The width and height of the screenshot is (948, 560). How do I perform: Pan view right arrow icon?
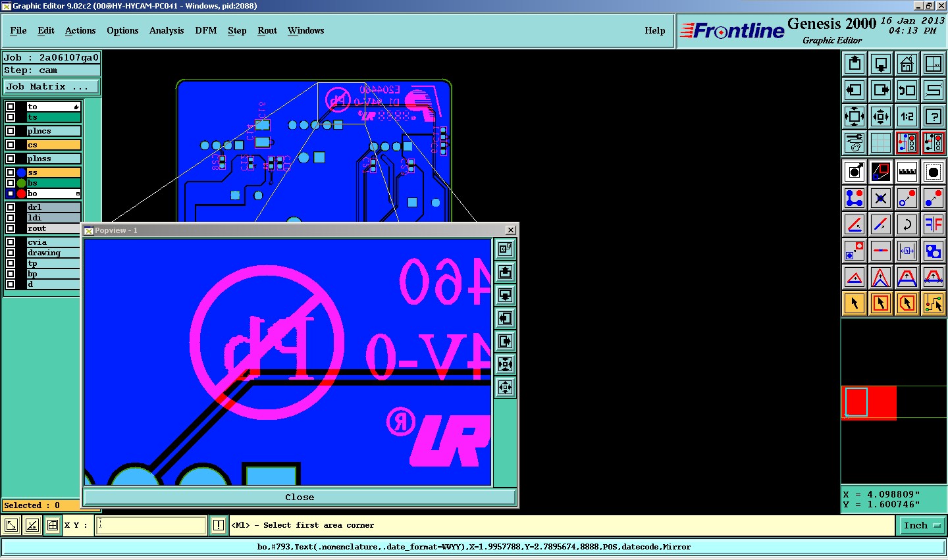[881, 90]
